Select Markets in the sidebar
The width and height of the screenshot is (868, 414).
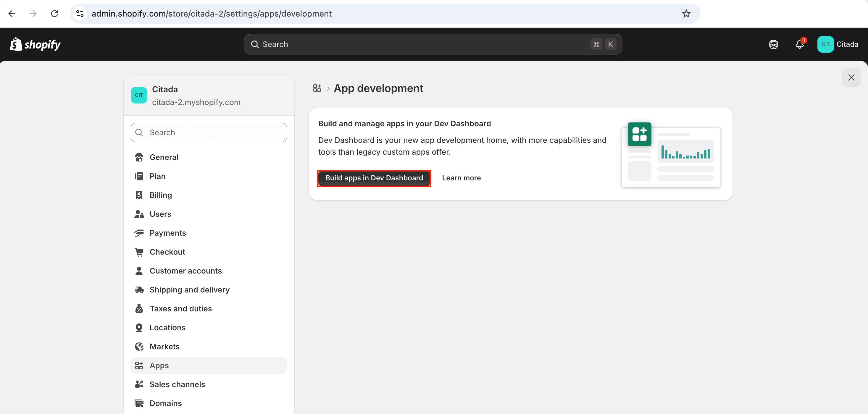pyautogui.click(x=209, y=346)
